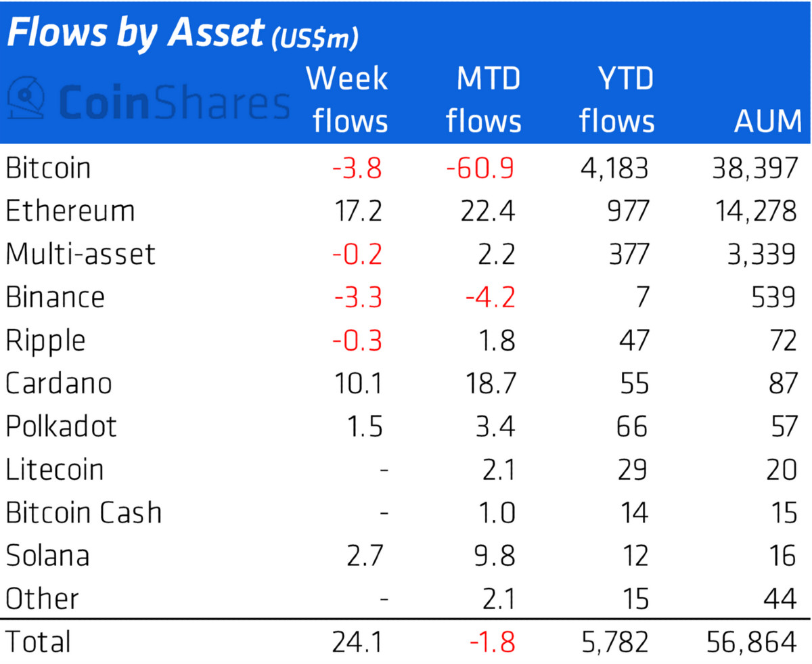Select the Bitcoin row label
Viewport: 812px width, 664px height.
click(x=47, y=168)
